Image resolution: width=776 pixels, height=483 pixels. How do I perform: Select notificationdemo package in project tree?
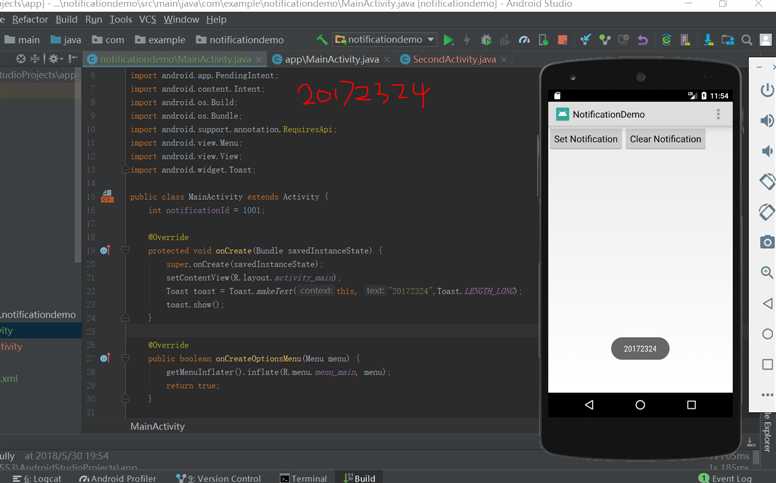click(x=39, y=315)
